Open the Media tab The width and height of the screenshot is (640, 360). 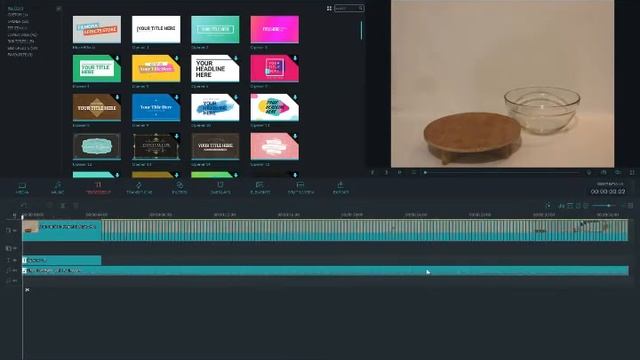pos(22,188)
